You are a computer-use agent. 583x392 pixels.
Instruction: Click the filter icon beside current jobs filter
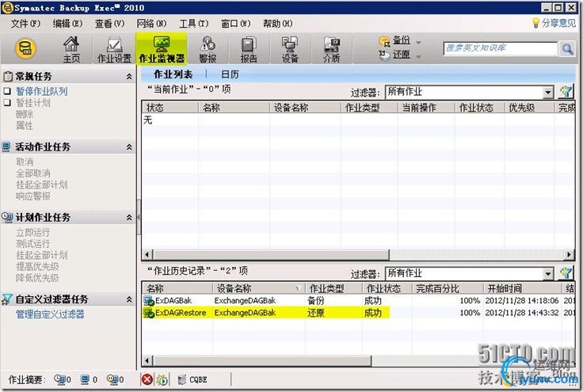(566, 91)
